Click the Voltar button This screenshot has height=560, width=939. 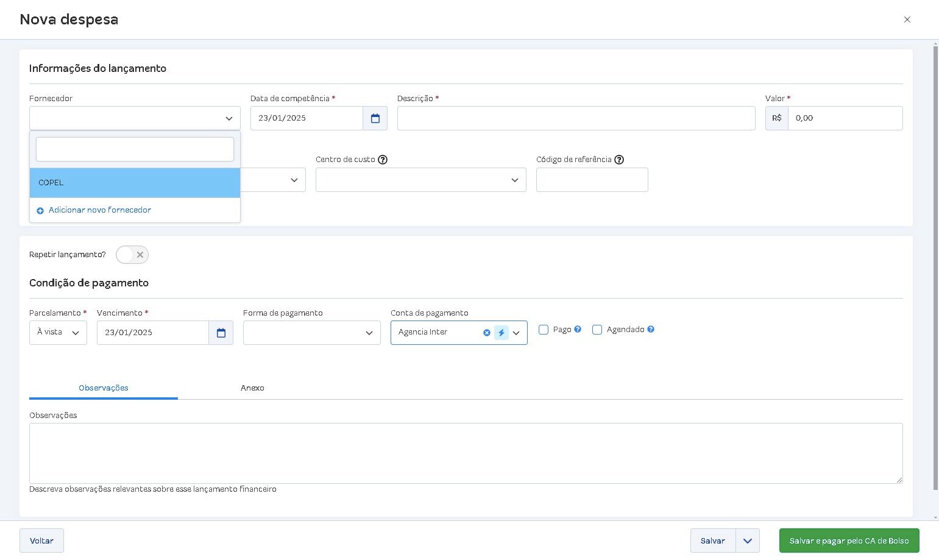pos(41,541)
